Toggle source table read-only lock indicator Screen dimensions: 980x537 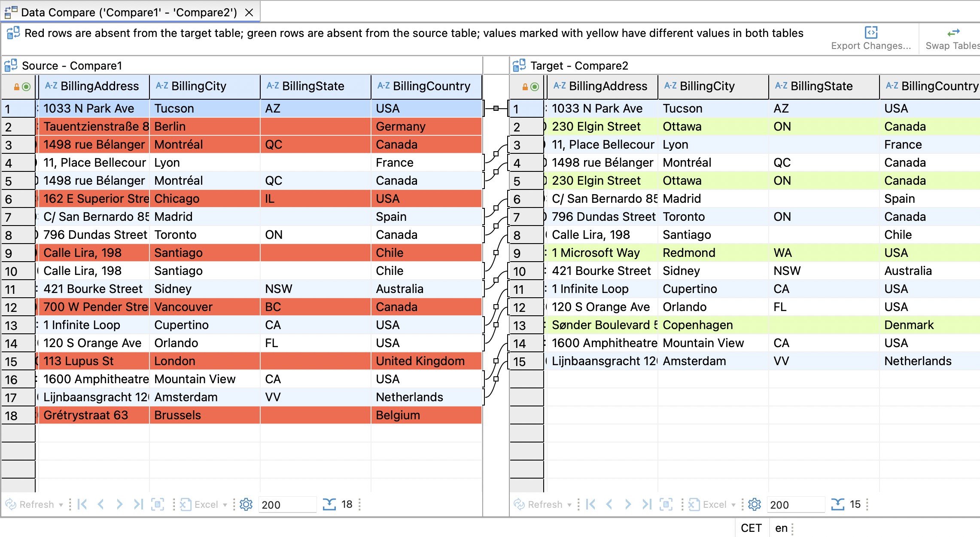coord(17,87)
